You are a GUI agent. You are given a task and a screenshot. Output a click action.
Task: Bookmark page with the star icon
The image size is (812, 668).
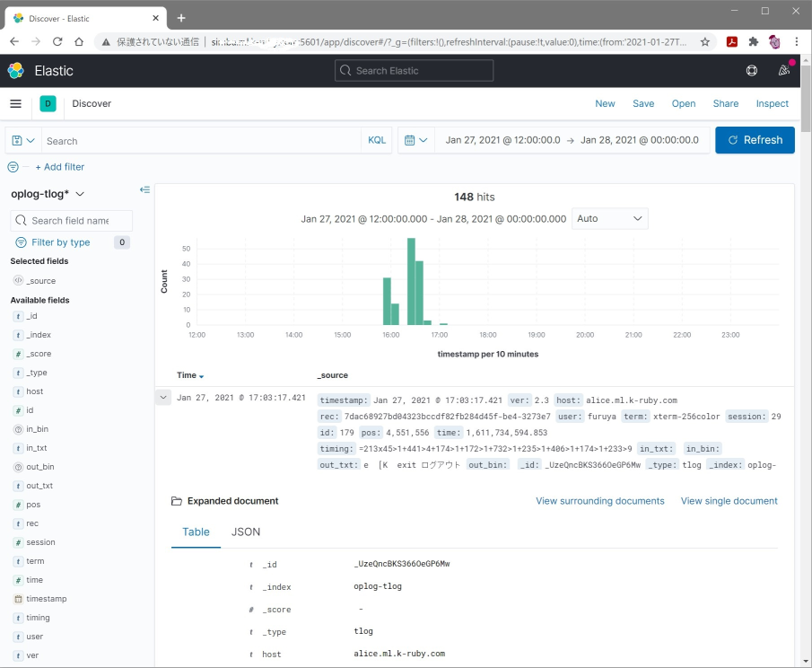(x=705, y=42)
